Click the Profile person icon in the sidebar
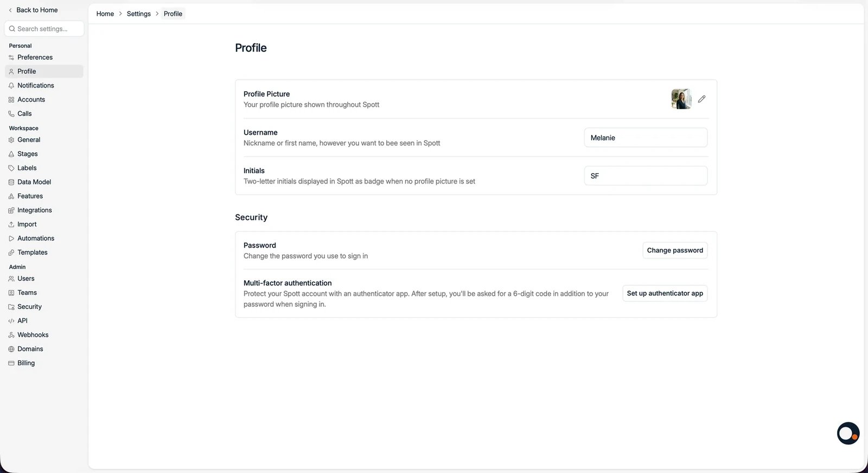Viewport: 868px width, 473px height. point(11,72)
